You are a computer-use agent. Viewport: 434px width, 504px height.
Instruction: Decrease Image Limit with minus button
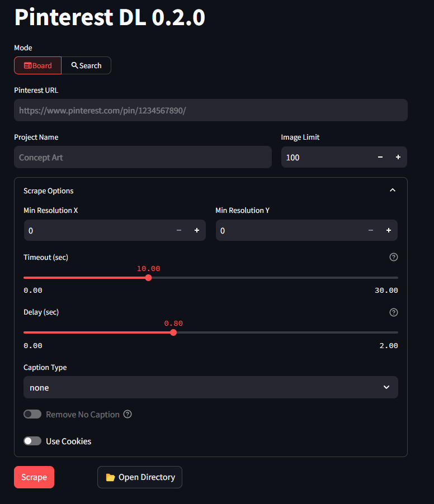click(x=380, y=157)
